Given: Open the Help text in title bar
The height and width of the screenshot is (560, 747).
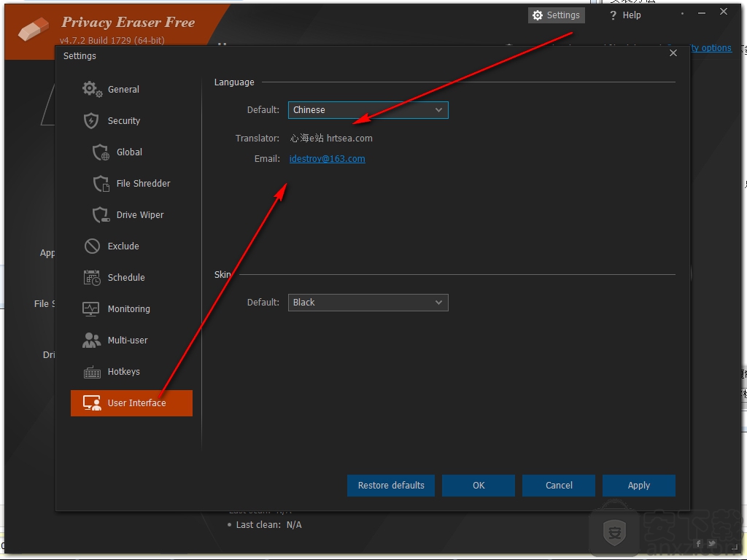Looking at the screenshot, I should click(x=632, y=15).
